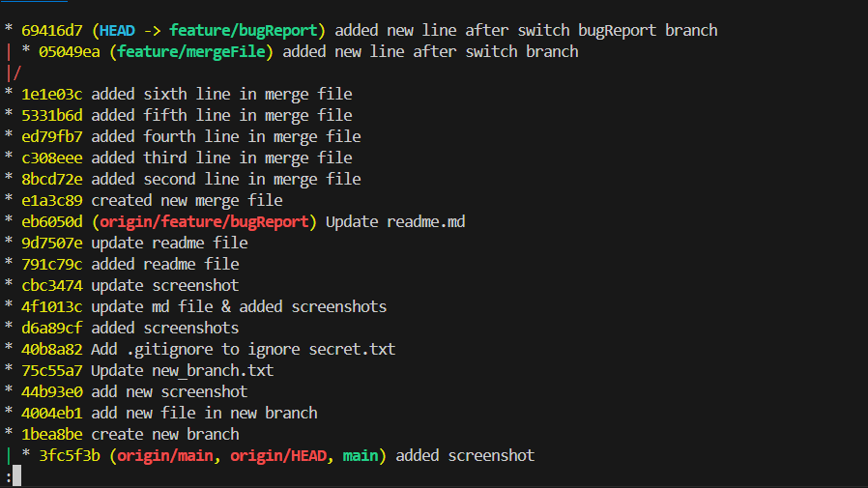This screenshot has height=488, width=868.
Task: Click commit hash ed79fb7
Action: click(x=52, y=136)
